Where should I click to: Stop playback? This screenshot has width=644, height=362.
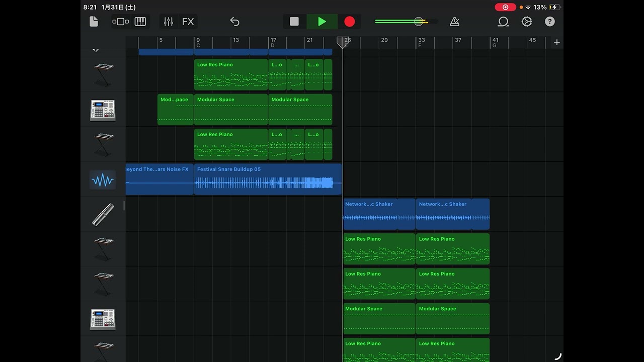pyautogui.click(x=294, y=22)
